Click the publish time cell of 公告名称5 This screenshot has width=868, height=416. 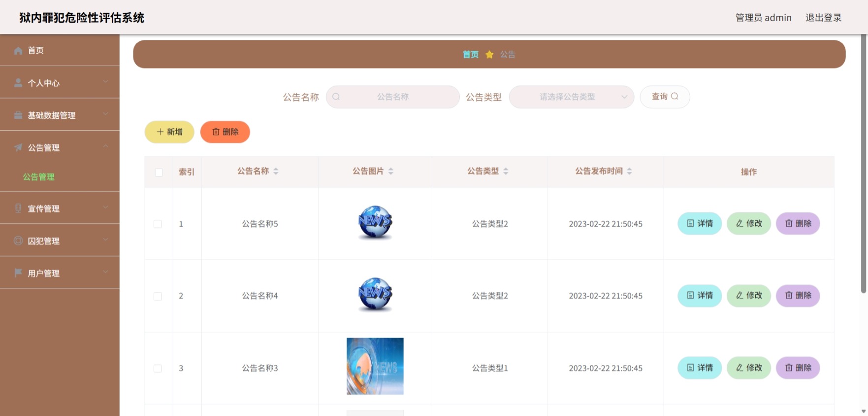tap(606, 224)
